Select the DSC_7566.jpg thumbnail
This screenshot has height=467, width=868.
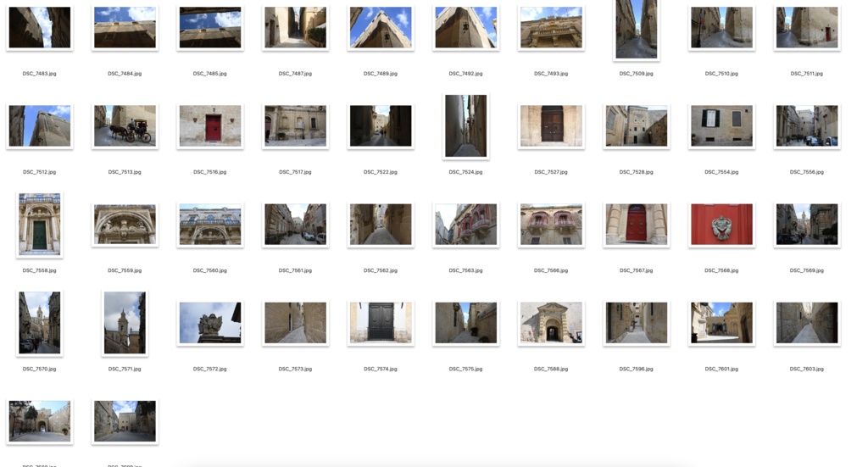[551, 224]
